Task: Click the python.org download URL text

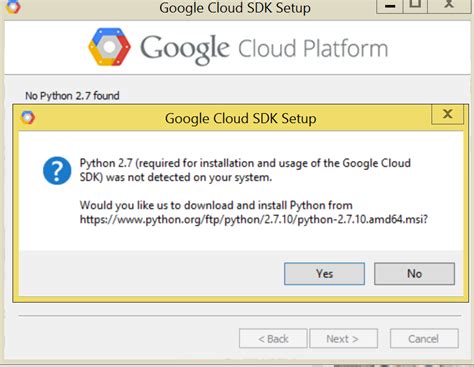Action: click(254, 219)
